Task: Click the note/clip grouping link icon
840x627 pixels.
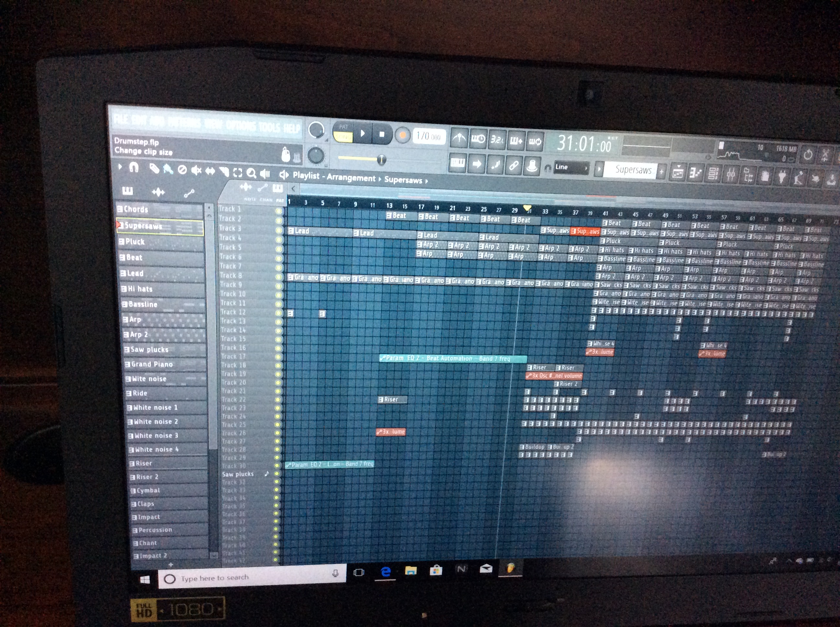Action: click(514, 165)
